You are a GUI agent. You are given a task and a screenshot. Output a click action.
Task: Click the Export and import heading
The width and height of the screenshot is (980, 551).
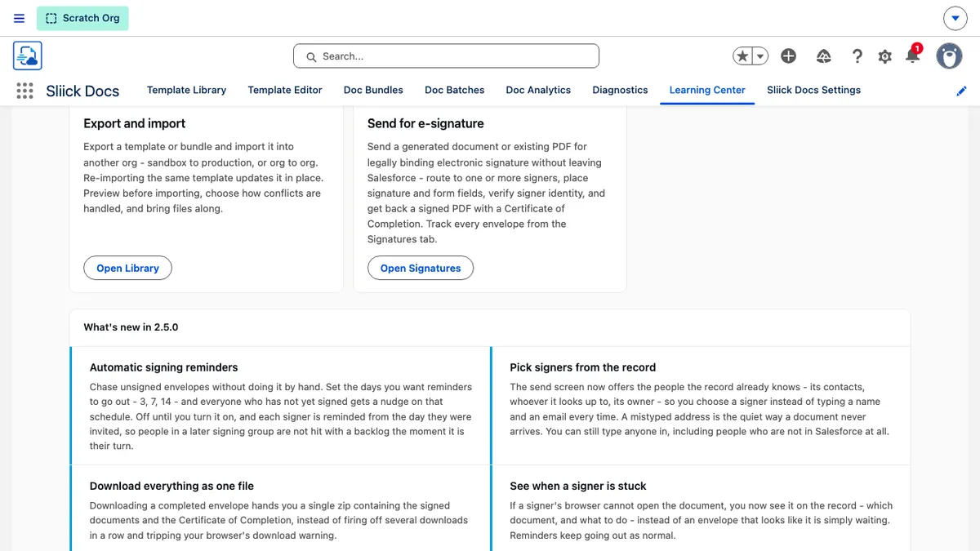135,123
